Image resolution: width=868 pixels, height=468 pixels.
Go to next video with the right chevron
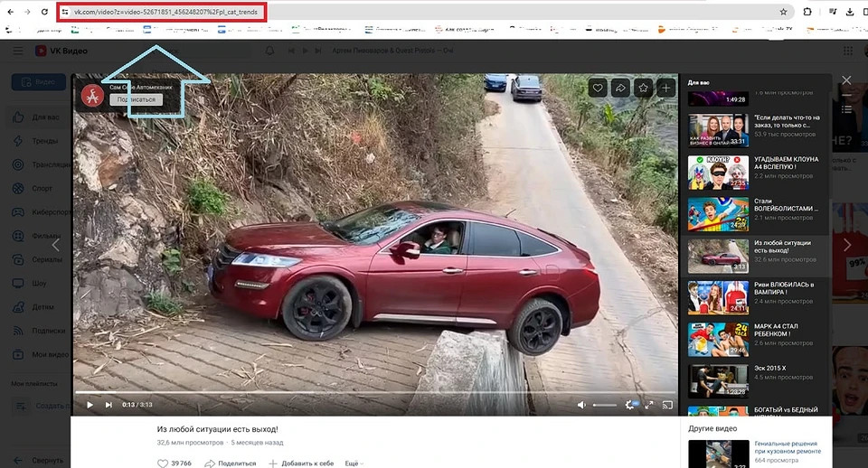pyautogui.click(x=846, y=245)
